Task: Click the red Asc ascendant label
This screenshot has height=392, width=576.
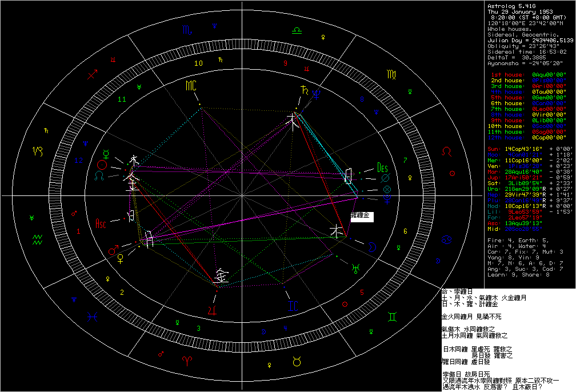Action: point(101,222)
